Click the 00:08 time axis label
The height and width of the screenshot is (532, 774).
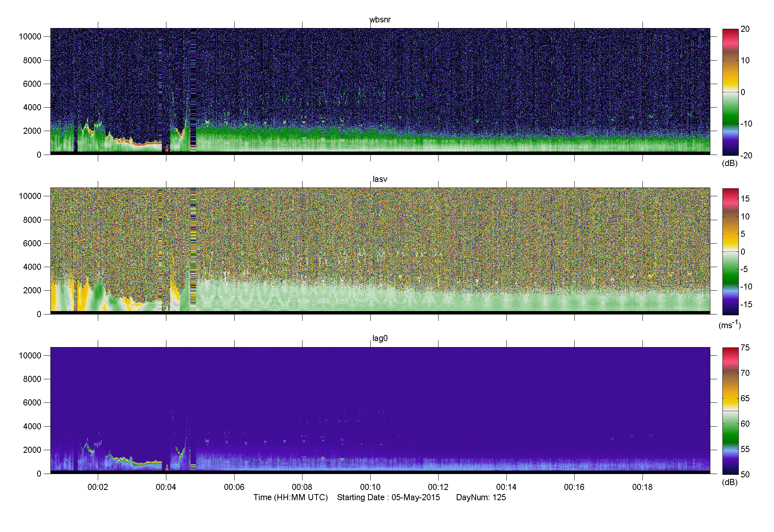point(302,487)
